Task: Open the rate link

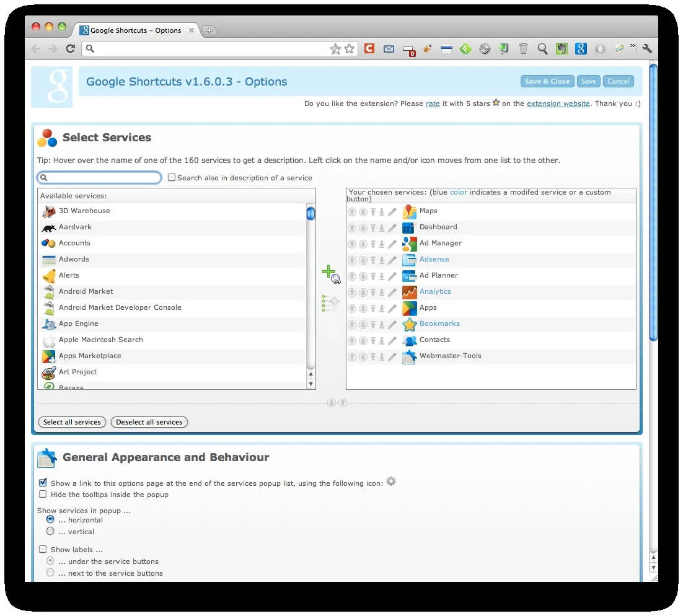Action: point(433,103)
